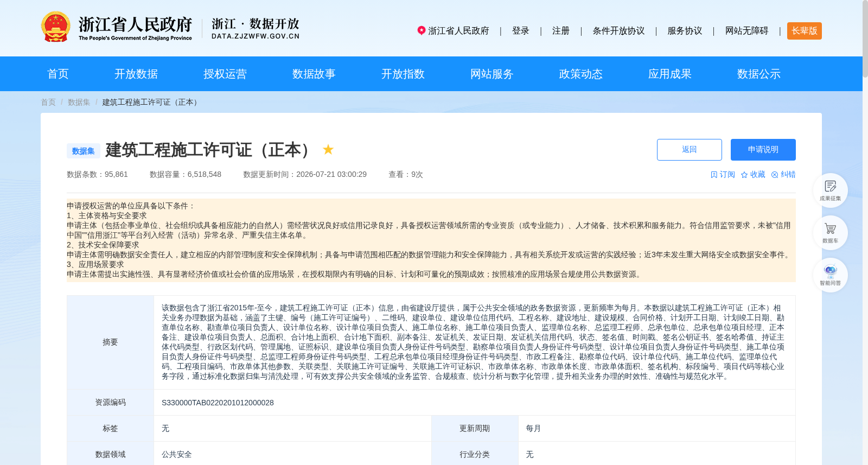Click the 纠错 error-correction icon
Screen dimensions: 868x465
click(775, 175)
